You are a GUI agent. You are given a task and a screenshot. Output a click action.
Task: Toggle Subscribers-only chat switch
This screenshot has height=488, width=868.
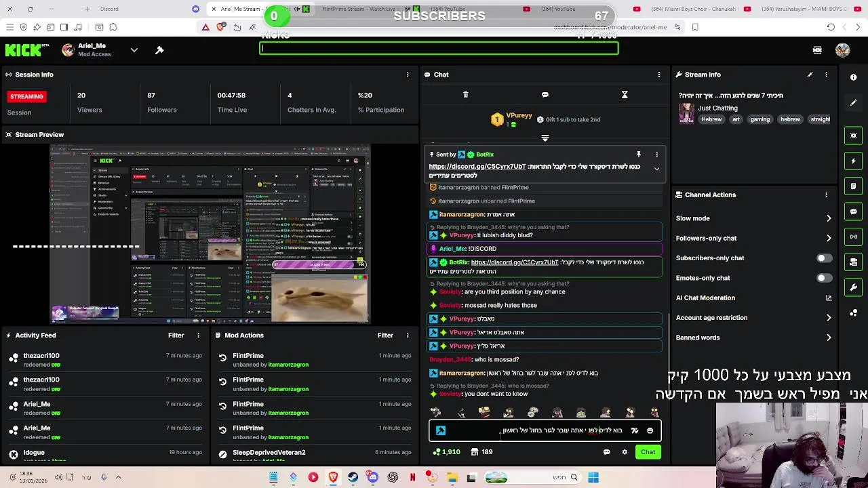(824, 258)
